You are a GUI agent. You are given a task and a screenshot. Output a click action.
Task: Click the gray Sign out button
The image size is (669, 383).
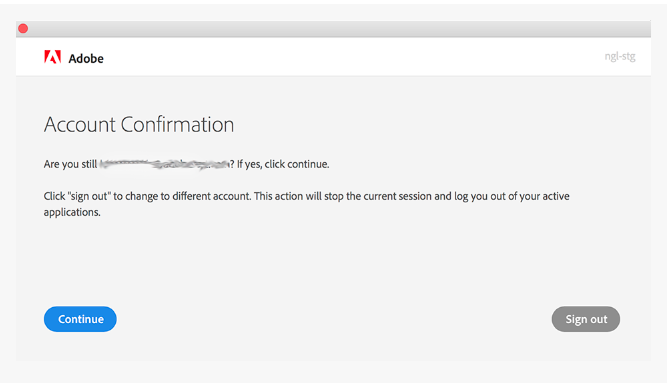(585, 319)
